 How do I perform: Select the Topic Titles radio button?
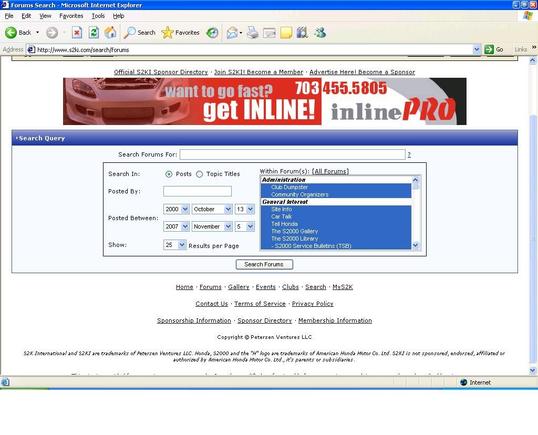pos(199,174)
